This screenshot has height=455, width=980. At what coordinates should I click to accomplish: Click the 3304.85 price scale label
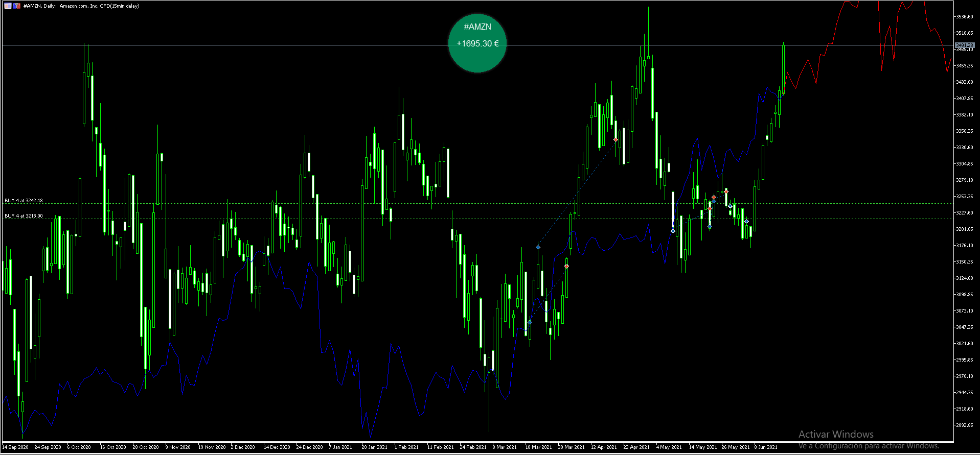pos(965,164)
